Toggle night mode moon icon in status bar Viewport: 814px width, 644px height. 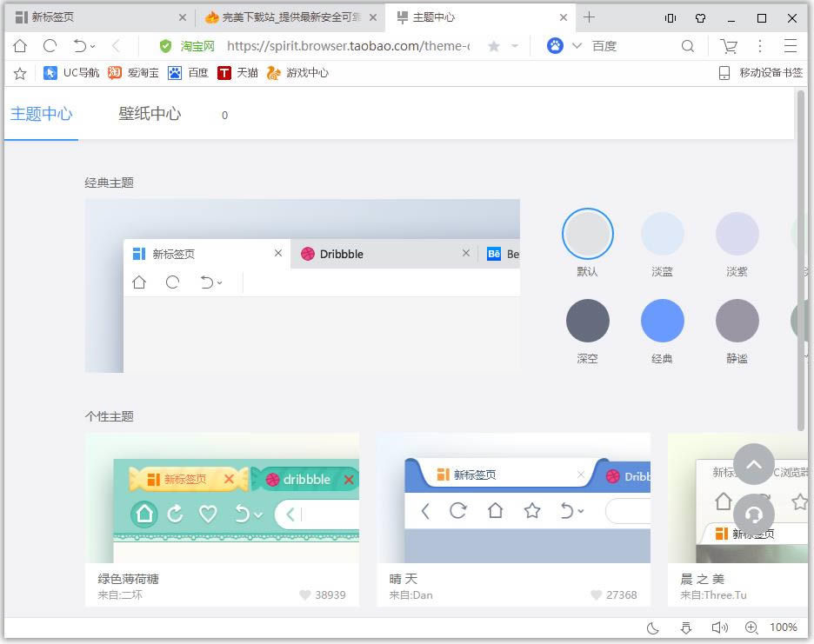tap(653, 627)
